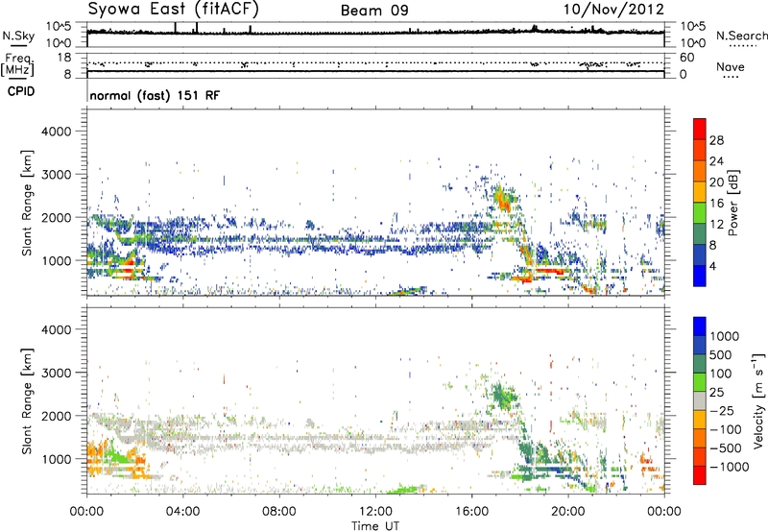The height and width of the screenshot is (532, 768).
Task: Click the "16" label on the Power colorbar
Action: (716, 204)
